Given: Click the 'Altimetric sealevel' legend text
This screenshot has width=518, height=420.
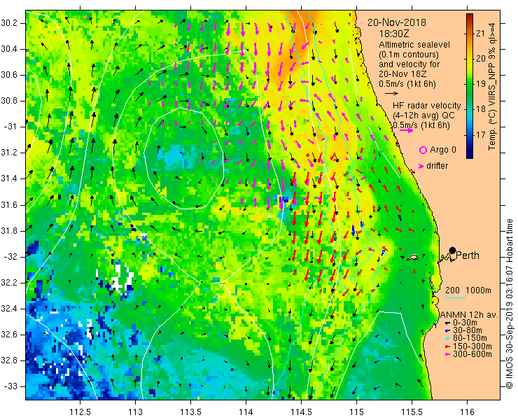Looking at the screenshot, I should [x=414, y=44].
